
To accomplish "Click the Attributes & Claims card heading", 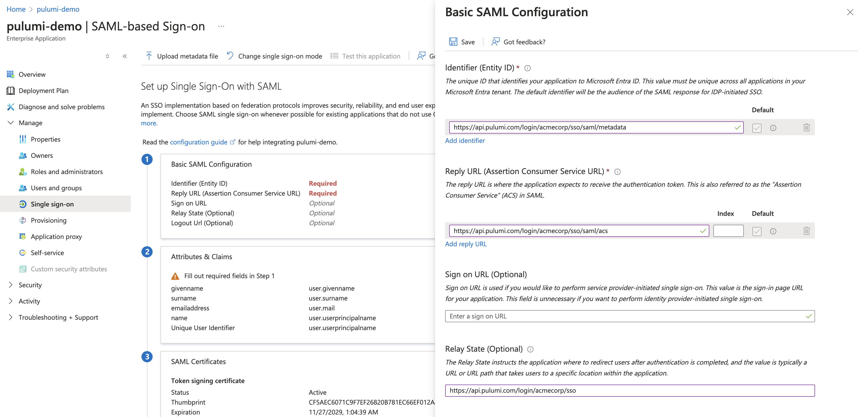I will click(x=202, y=257).
